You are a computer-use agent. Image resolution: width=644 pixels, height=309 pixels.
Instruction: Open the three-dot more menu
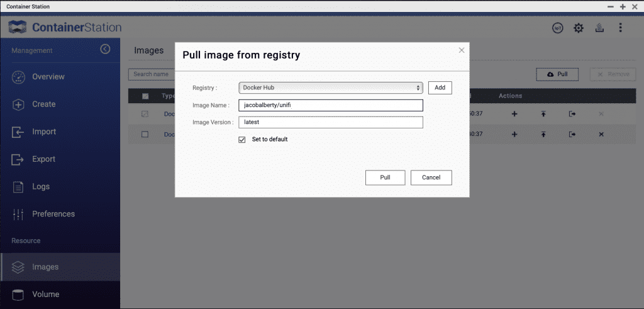620,28
